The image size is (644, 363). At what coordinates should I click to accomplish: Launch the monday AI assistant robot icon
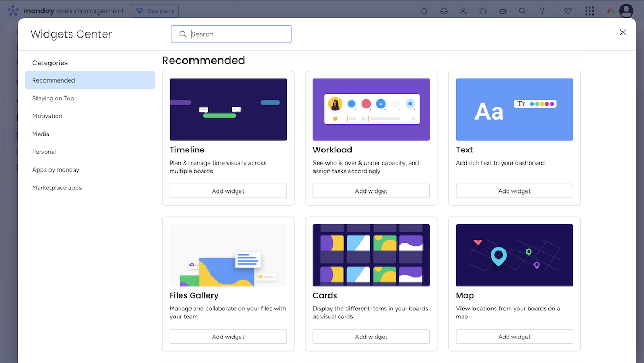click(x=503, y=10)
